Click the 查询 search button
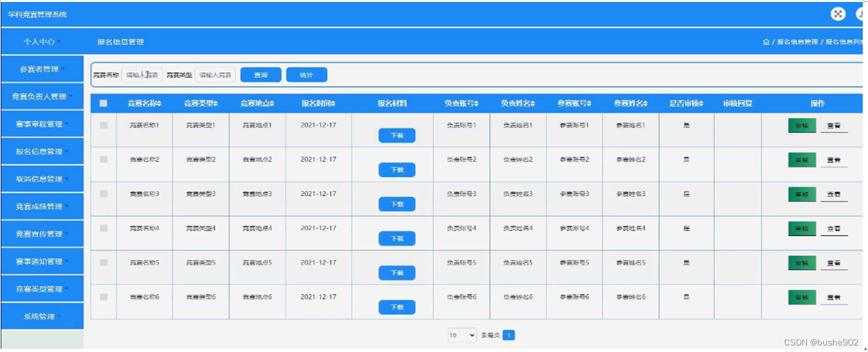 261,75
